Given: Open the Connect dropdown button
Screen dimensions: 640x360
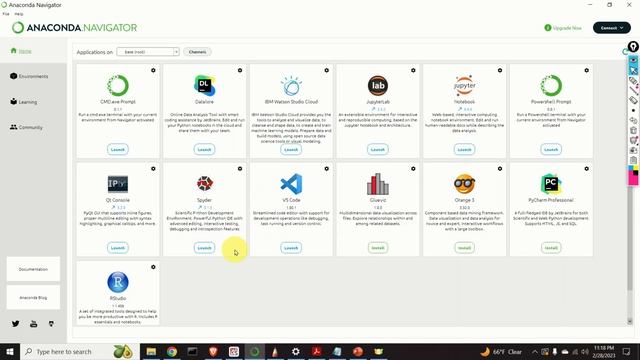Looking at the screenshot, I should (611, 28).
